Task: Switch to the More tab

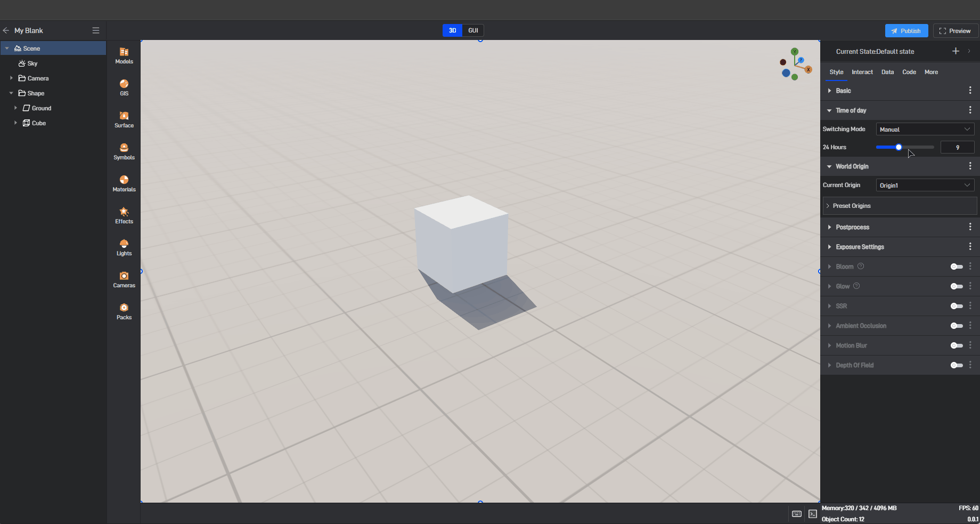Action: (931, 72)
